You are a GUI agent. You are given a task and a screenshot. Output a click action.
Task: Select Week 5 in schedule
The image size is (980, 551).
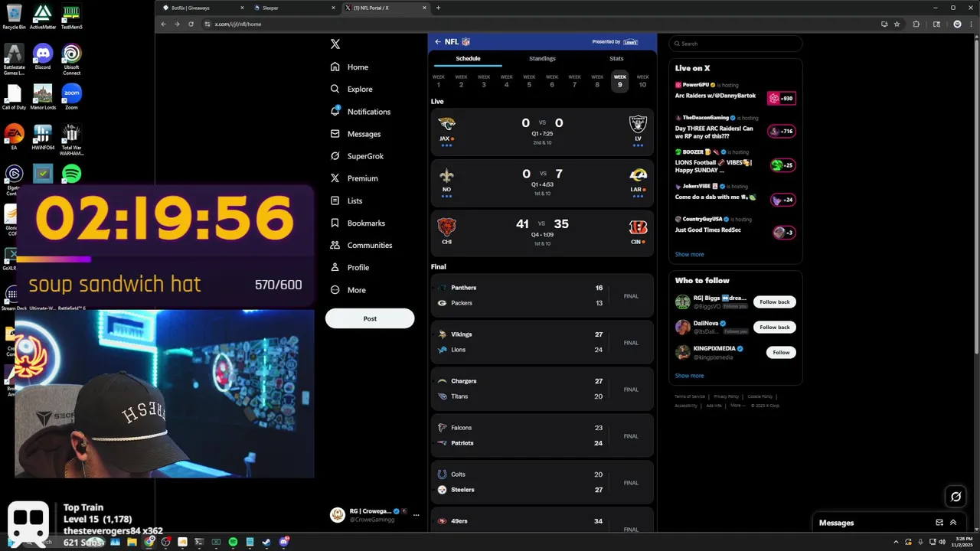click(x=529, y=81)
